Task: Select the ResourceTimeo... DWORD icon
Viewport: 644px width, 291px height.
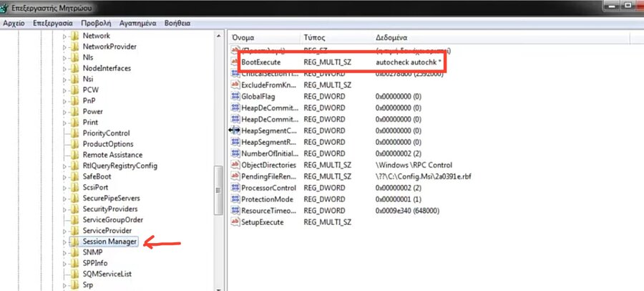Action: (x=235, y=210)
